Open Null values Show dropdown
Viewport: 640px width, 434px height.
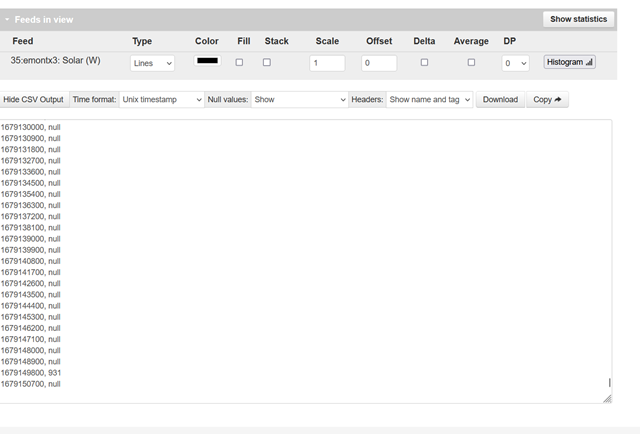300,100
